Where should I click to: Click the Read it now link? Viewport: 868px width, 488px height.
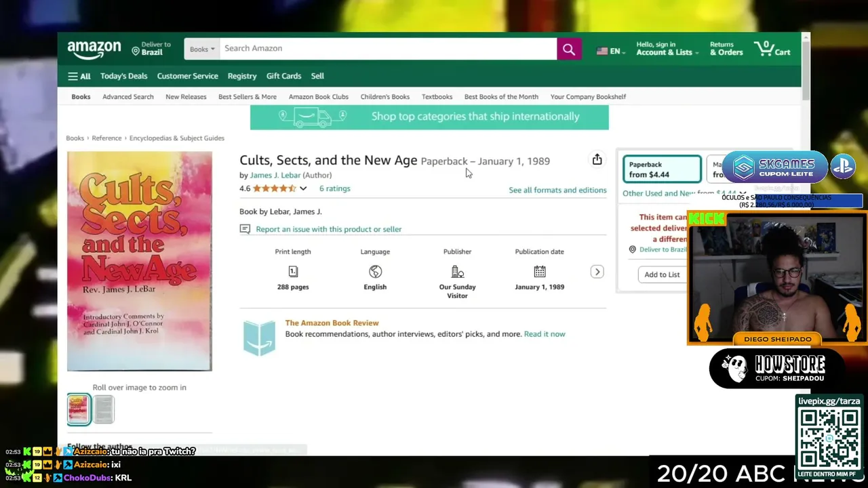(x=545, y=334)
